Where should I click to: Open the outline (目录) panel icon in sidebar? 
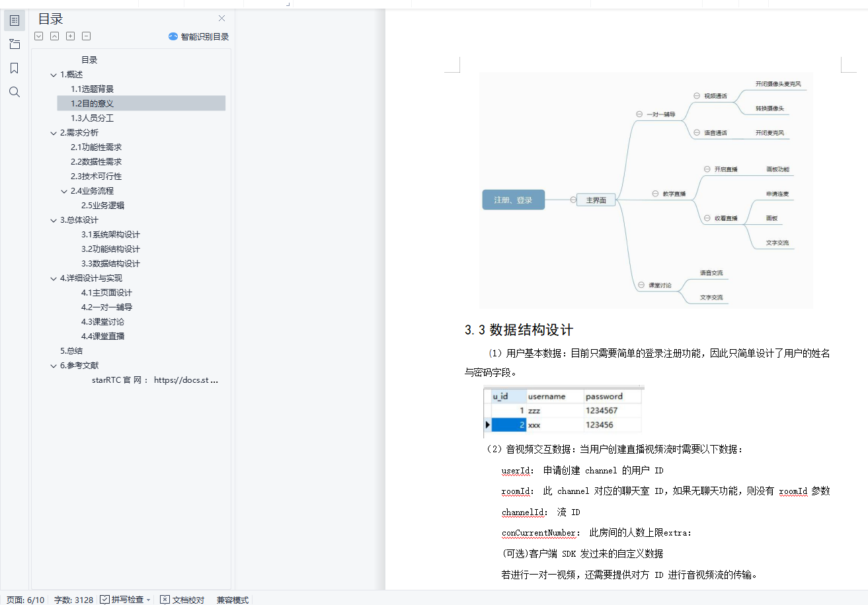(15, 20)
